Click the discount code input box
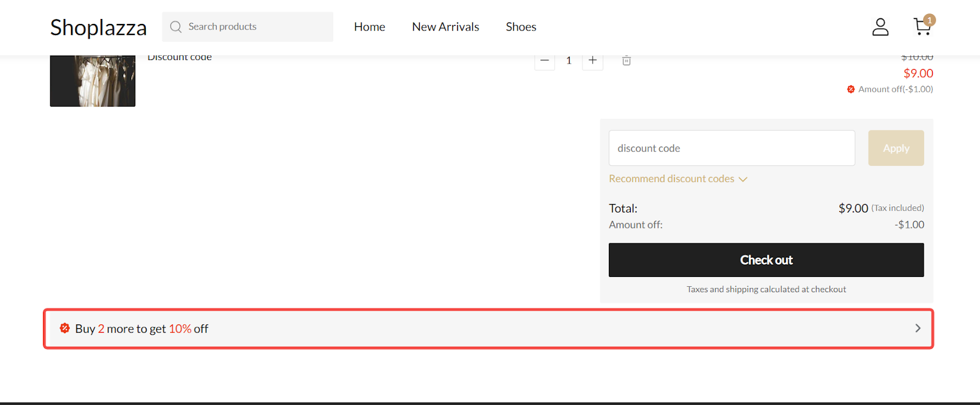The image size is (980, 405). coord(731,148)
